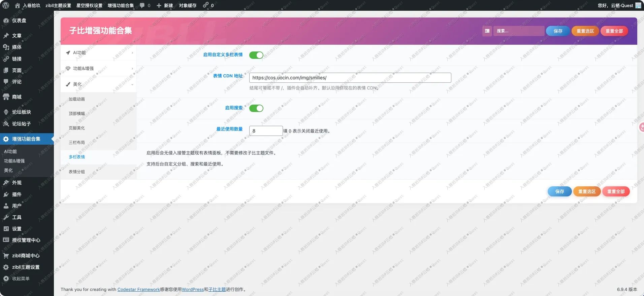Open the WordPress footer link
This screenshot has width=644, height=296.
(193, 289)
